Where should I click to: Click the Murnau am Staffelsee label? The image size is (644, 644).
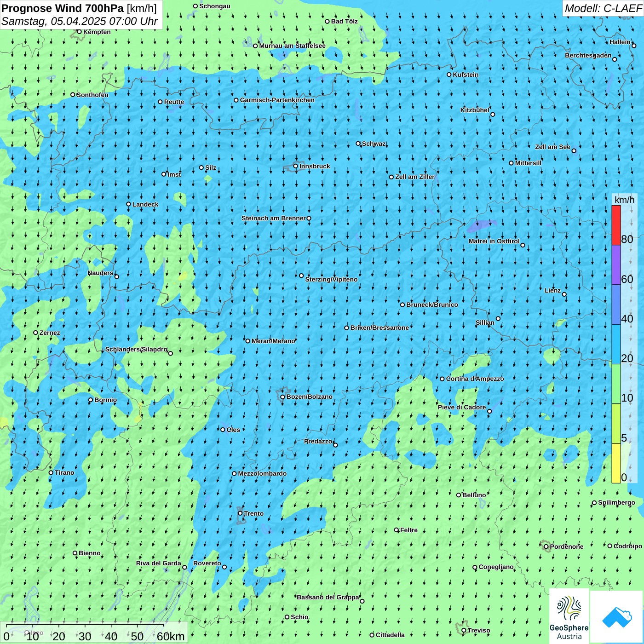coord(292,46)
